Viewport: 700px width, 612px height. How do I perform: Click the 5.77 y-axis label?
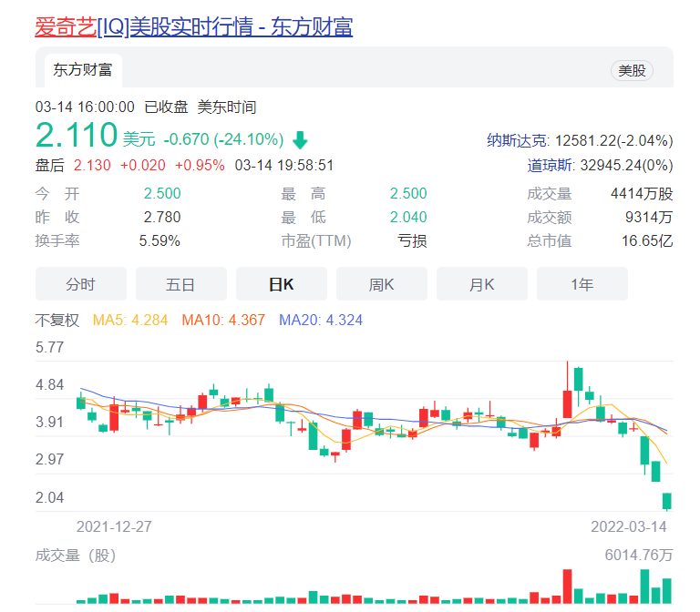click(49, 347)
